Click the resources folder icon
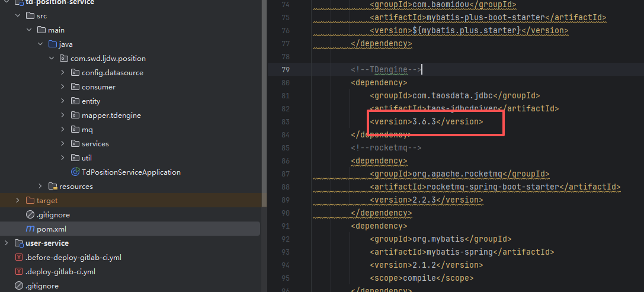Screen dimensions: 644x292 coord(53,187)
